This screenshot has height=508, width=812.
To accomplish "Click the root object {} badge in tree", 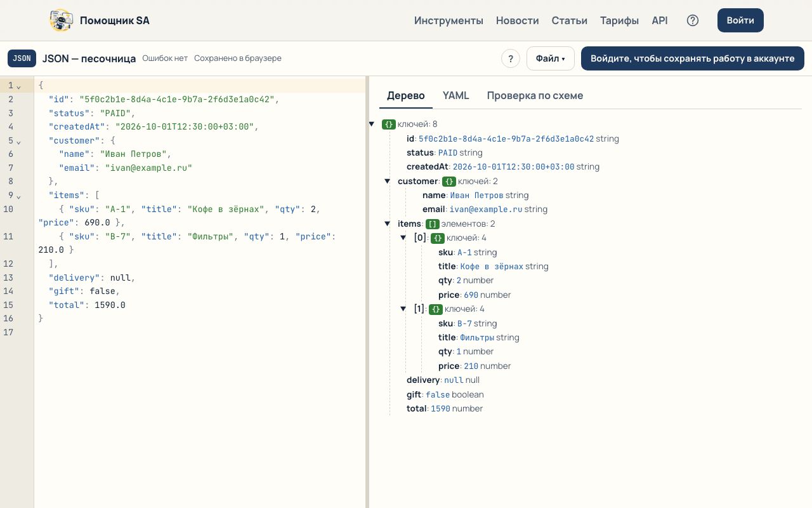I will pos(388,124).
